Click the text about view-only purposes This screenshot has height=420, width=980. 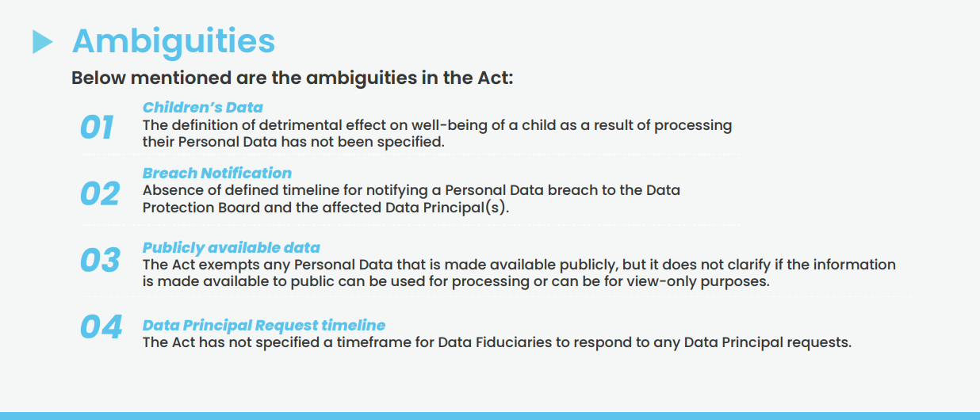coord(519,273)
